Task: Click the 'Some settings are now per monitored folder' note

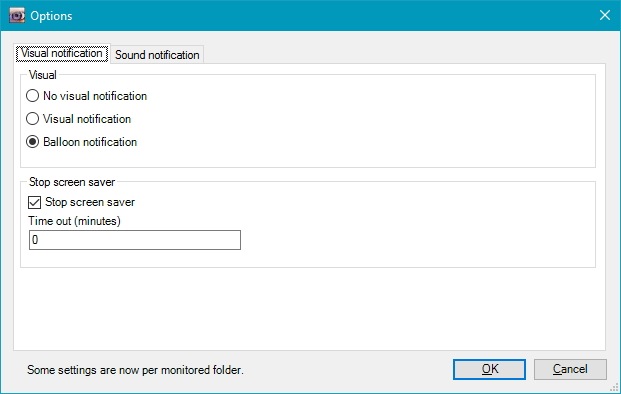Action: [135, 370]
